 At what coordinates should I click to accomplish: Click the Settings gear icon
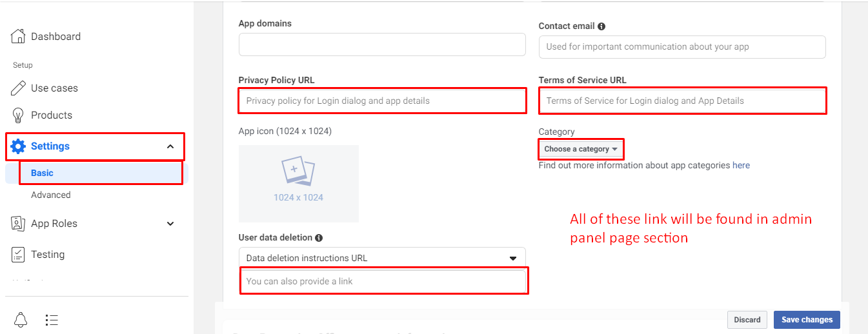pyautogui.click(x=18, y=146)
